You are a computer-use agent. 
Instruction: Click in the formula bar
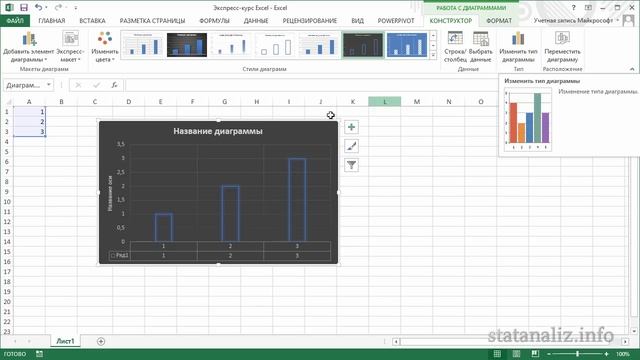pos(312,85)
